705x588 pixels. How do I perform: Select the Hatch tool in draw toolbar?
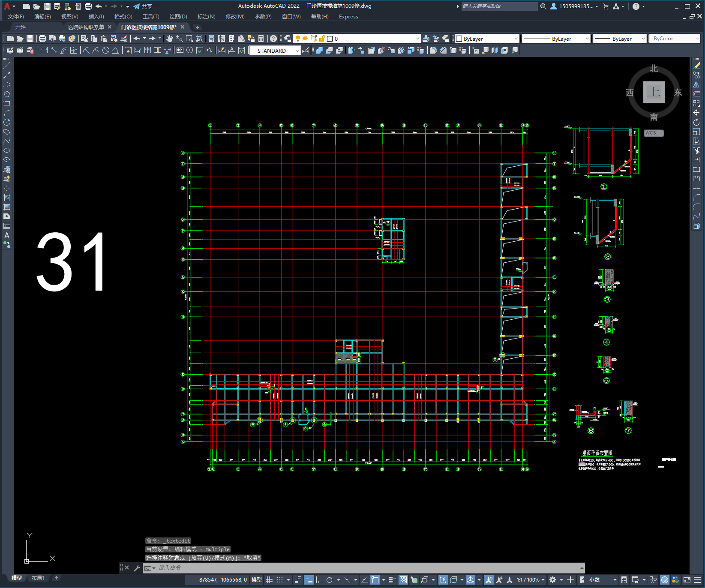[x=7, y=198]
